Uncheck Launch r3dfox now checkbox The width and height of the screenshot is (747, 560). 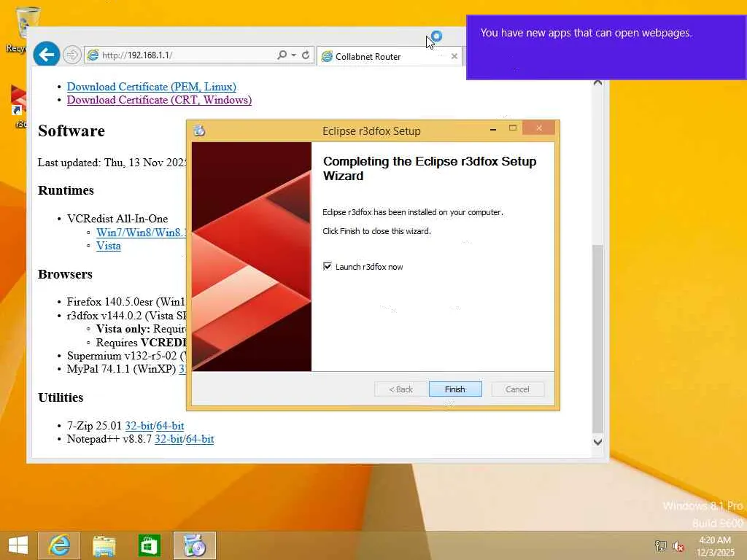(x=328, y=266)
